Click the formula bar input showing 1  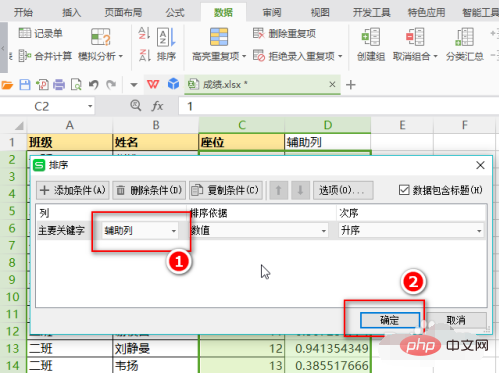(x=338, y=106)
